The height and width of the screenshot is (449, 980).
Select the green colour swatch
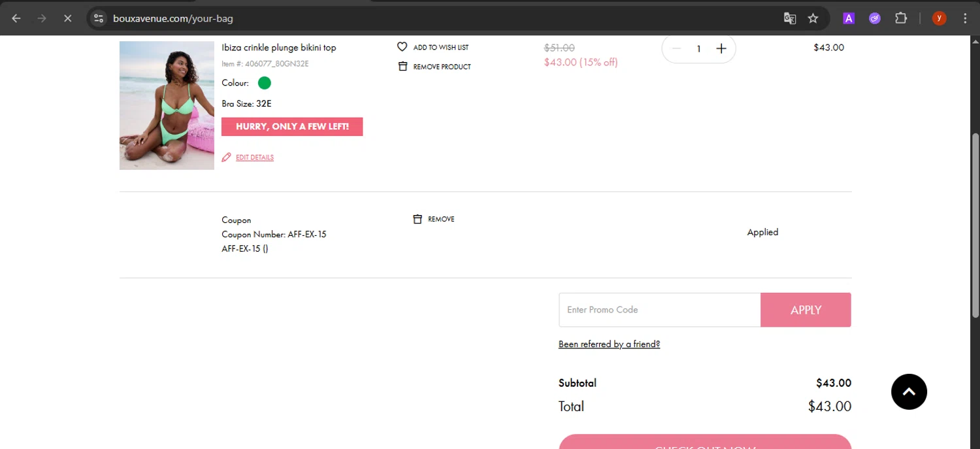click(x=265, y=83)
